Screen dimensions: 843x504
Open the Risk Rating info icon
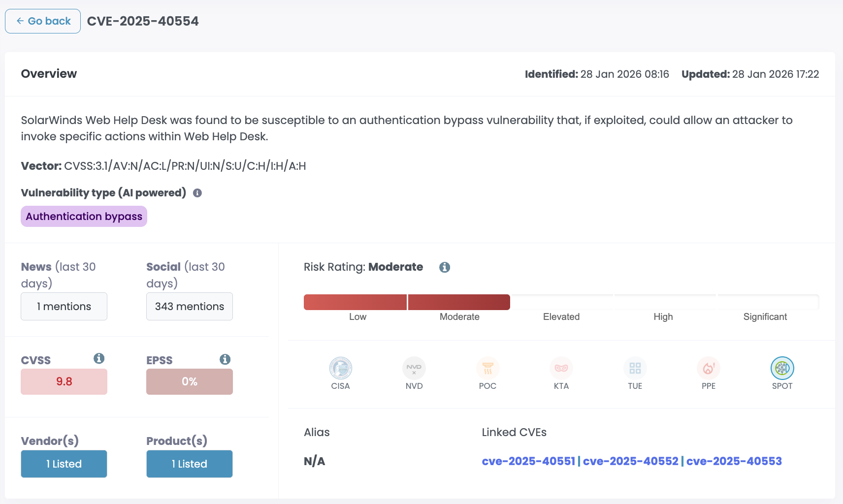(x=445, y=267)
